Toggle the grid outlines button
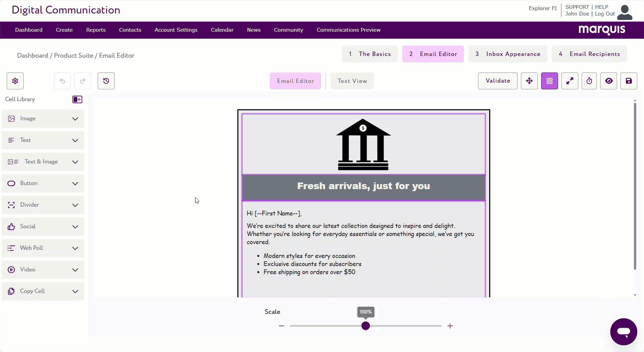Screen dimensions: 644x352 pos(550,81)
